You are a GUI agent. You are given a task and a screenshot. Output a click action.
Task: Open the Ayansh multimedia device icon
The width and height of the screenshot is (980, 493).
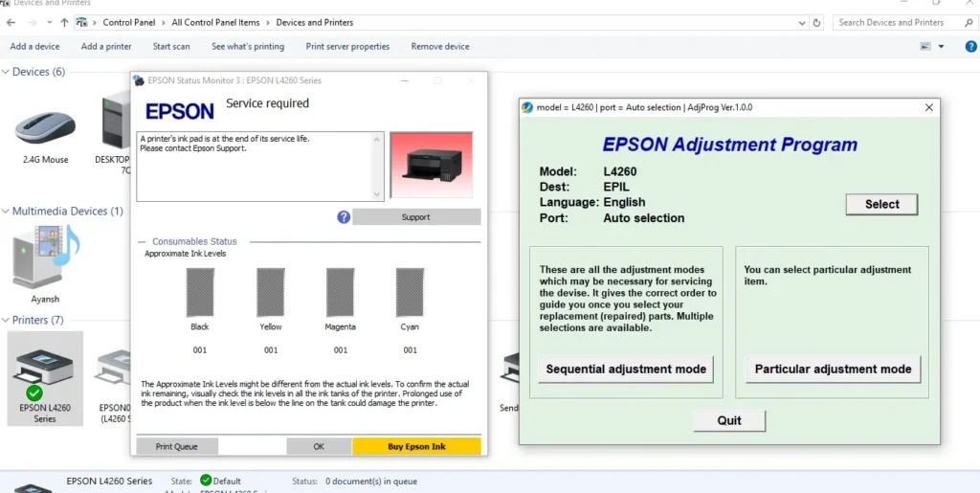click(x=45, y=256)
